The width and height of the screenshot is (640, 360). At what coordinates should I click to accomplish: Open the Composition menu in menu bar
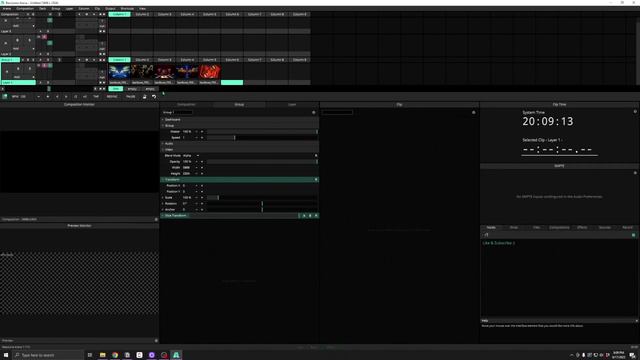point(25,9)
